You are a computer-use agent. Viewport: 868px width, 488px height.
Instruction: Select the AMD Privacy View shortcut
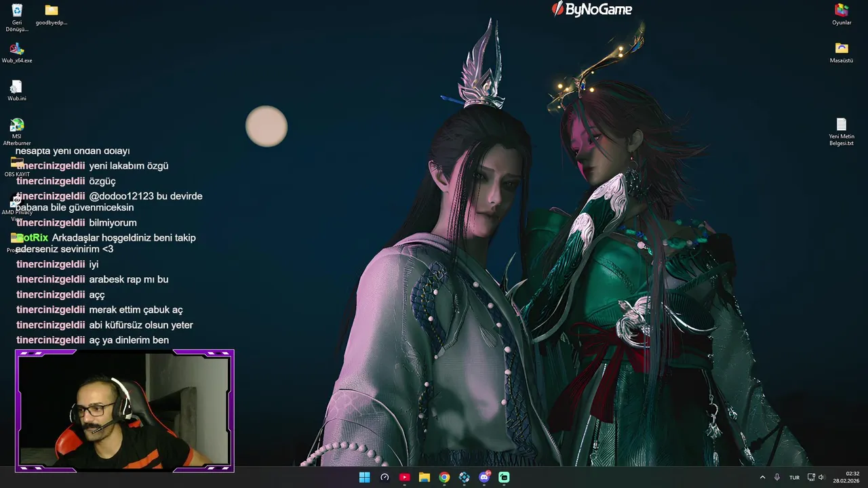tap(17, 209)
